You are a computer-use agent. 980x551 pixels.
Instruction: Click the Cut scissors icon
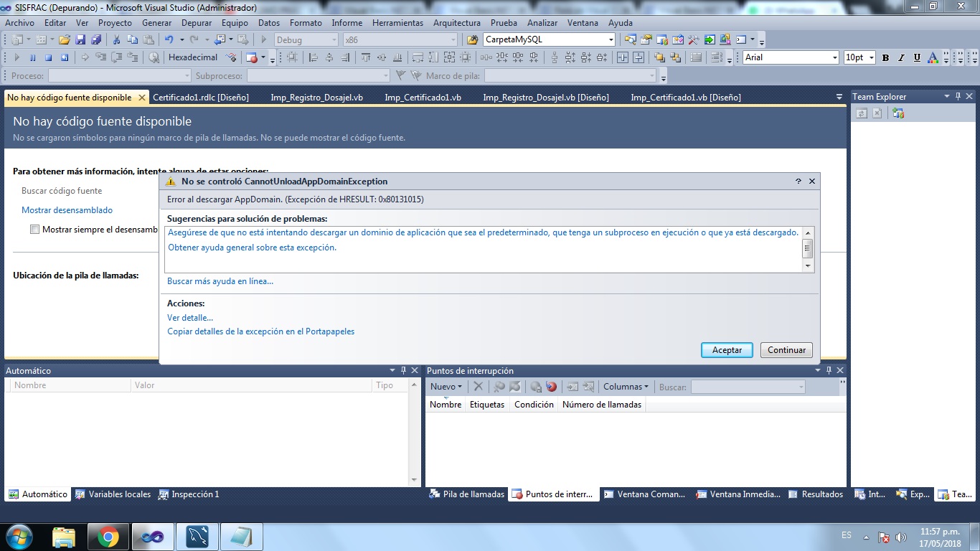tap(117, 40)
